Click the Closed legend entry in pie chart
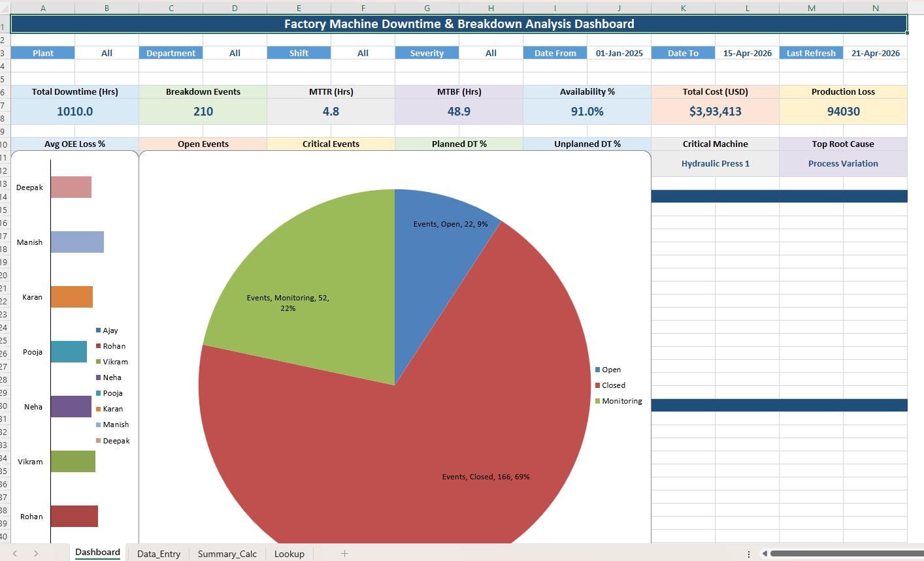 pos(610,385)
